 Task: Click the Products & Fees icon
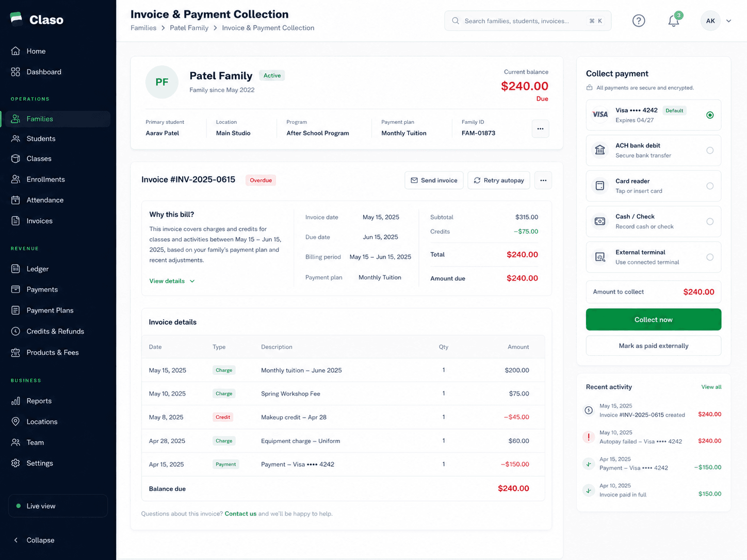(x=15, y=353)
